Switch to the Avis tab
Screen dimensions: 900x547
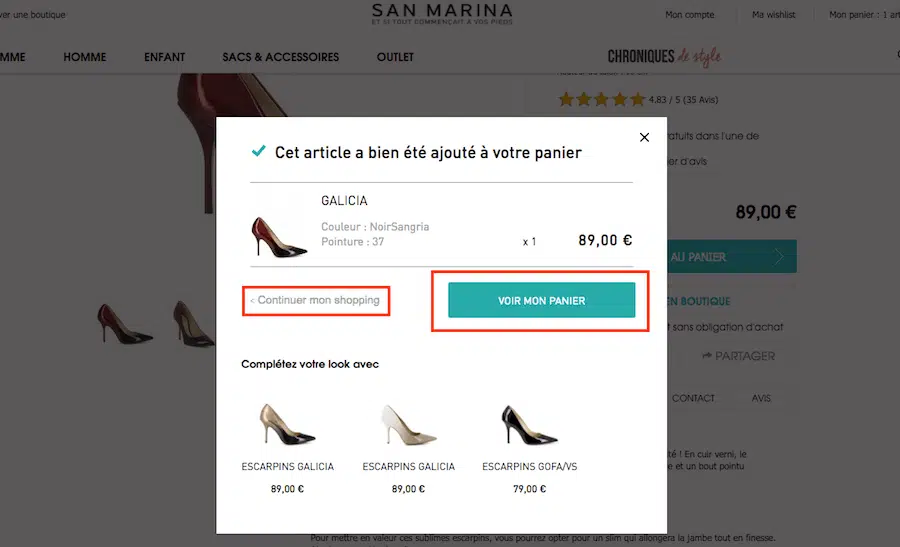pos(761,398)
